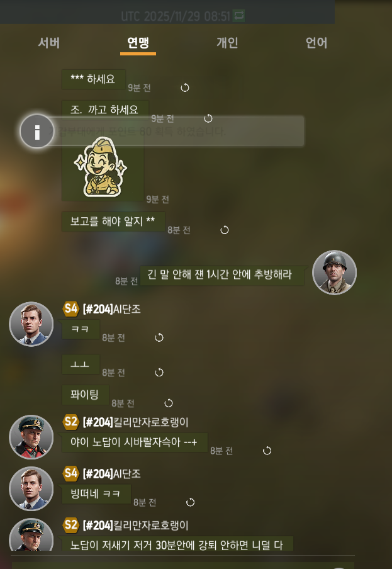Viewport: 392px width, 569px height.
Task: Toggle the UTC time switch icon
Action: click(x=239, y=16)
